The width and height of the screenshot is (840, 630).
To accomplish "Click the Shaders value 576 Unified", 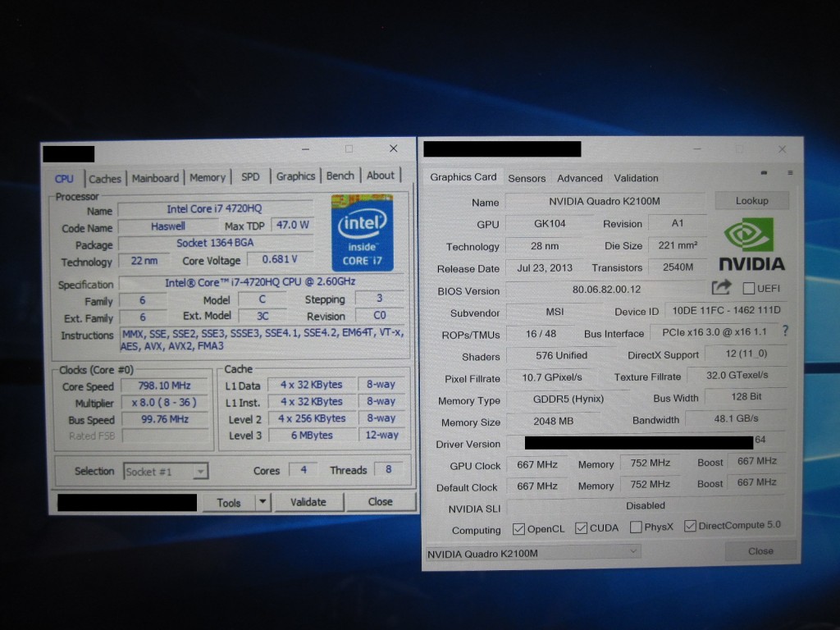I will point(561,356).
